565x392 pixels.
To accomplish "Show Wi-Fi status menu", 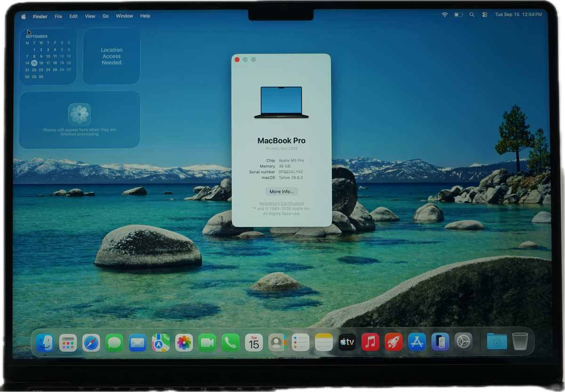I will (444, 15).
